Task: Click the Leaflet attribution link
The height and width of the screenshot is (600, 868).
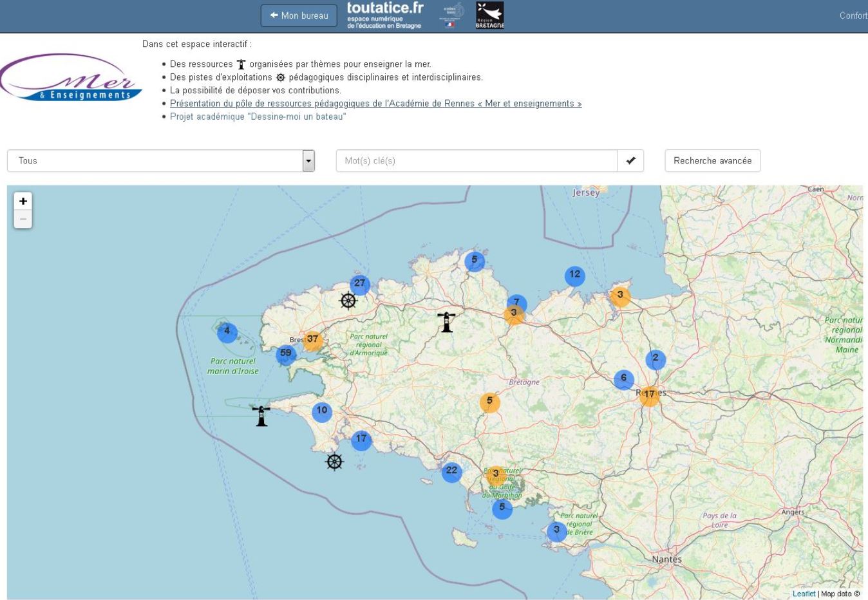Action: click(804, 594)
